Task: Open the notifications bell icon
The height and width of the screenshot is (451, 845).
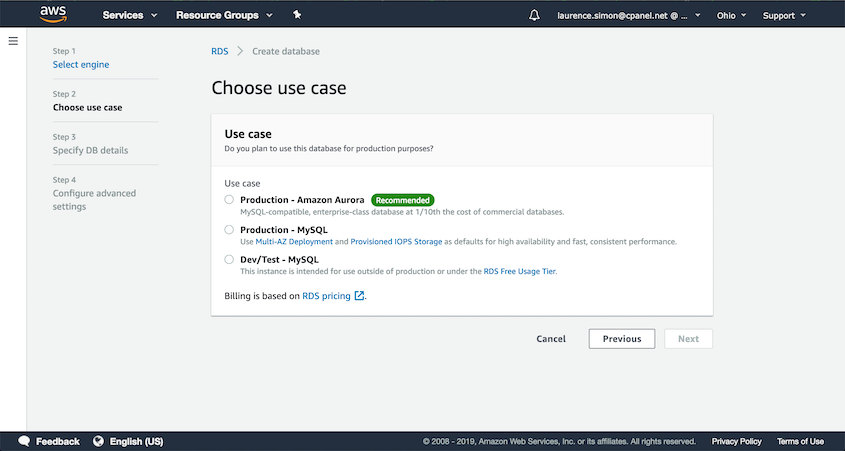Action: [x=534, y=16]
